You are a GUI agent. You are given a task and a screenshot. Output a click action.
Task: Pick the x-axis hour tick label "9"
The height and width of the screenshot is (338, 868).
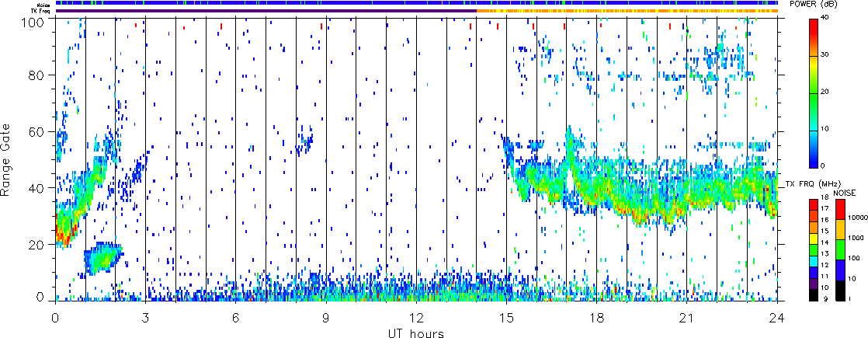(x=326, y=318)
